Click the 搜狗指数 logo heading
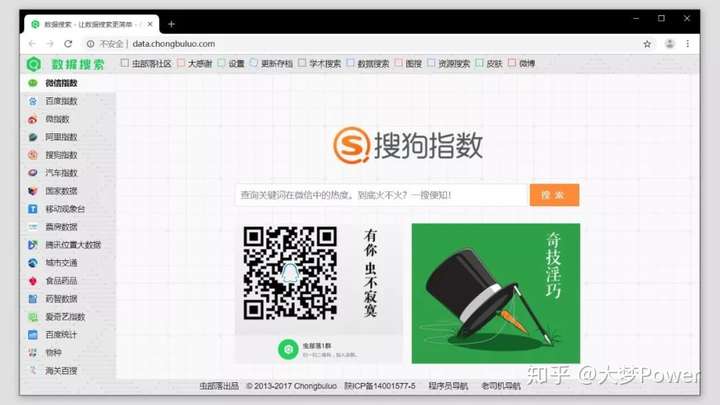 408,146
